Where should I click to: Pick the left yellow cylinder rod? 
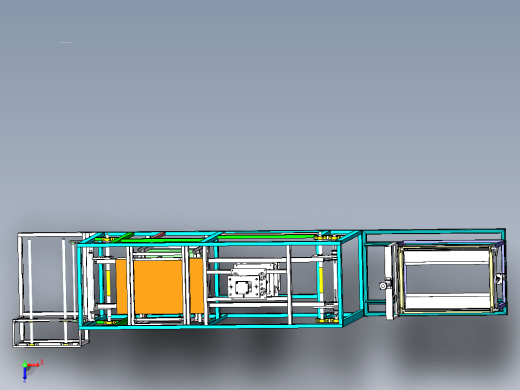108,283
